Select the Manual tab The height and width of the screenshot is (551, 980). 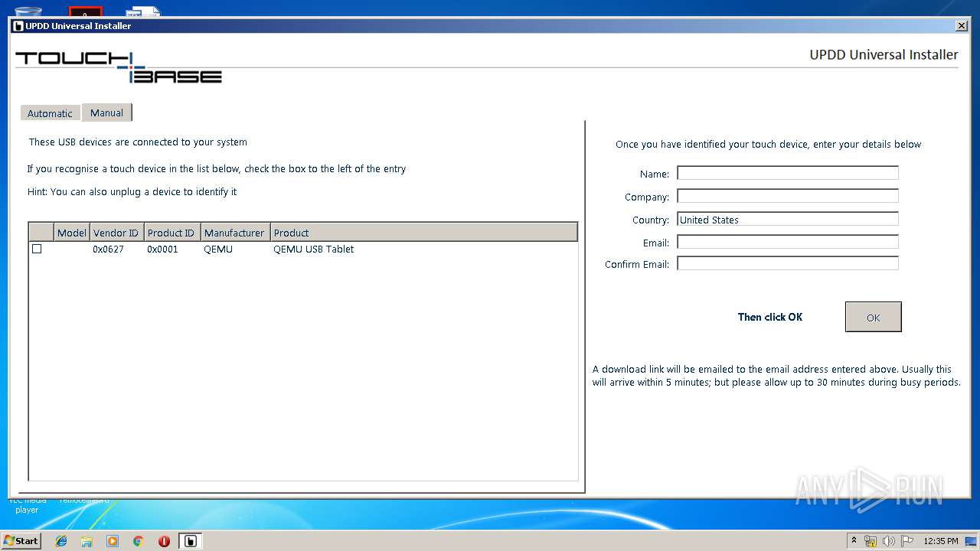[106, 112]
